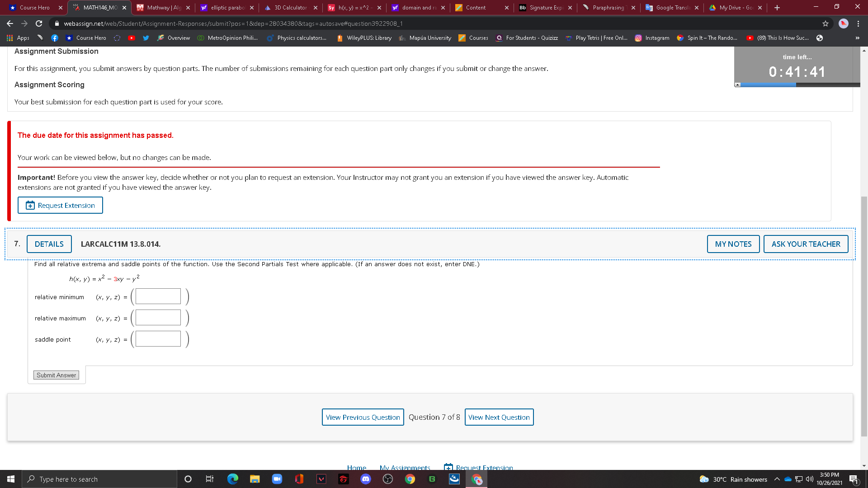This screenshot has height=488, width=868.
Task: Expand the hidden bookmarks overflow chevron
Action: click(x=857, y=38)
